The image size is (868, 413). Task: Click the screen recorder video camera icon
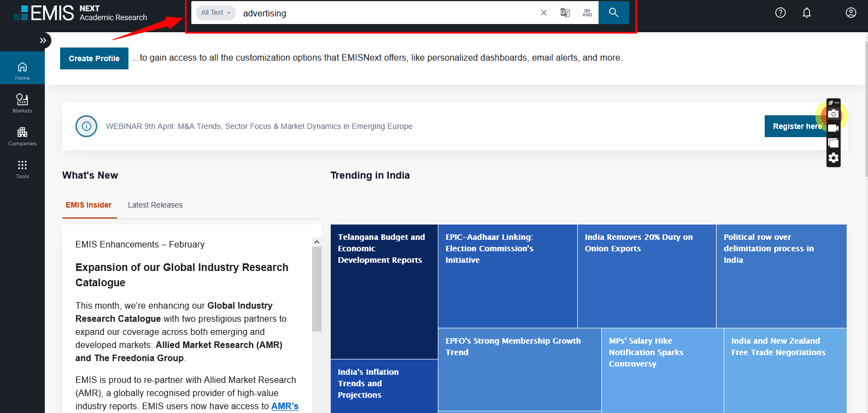point(833,128)
